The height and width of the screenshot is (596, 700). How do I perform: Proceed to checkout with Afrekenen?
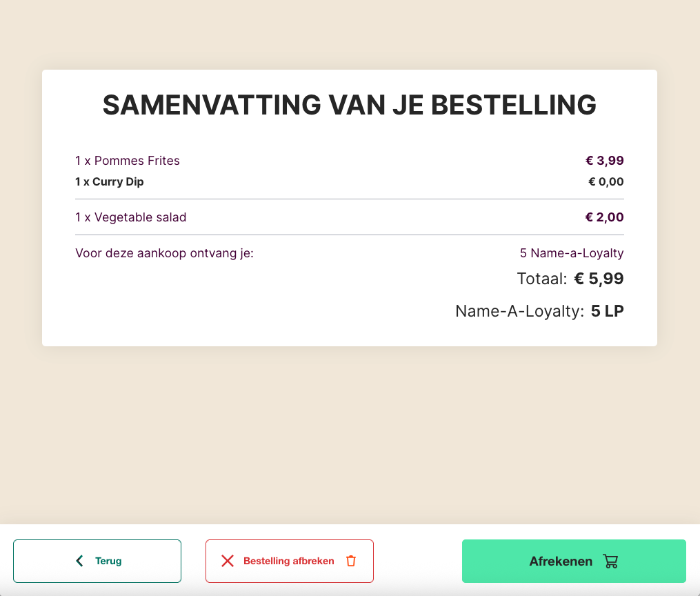(x=561, y=561)
